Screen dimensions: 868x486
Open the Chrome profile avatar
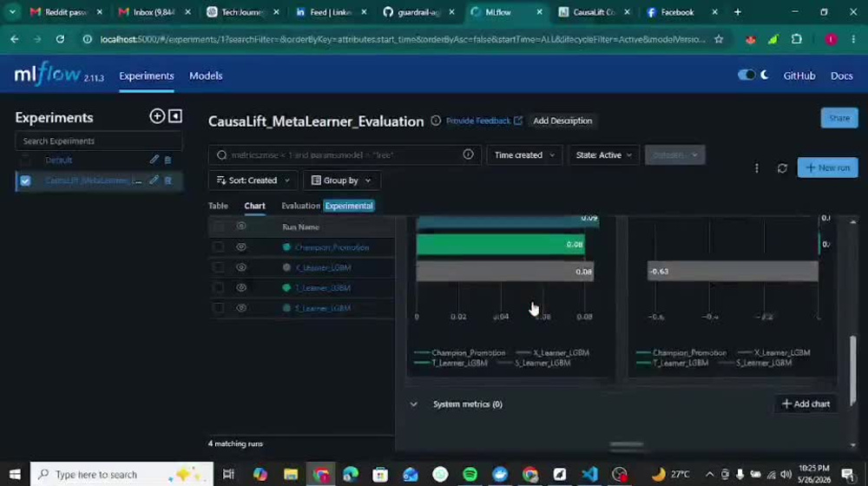point(831,39)
